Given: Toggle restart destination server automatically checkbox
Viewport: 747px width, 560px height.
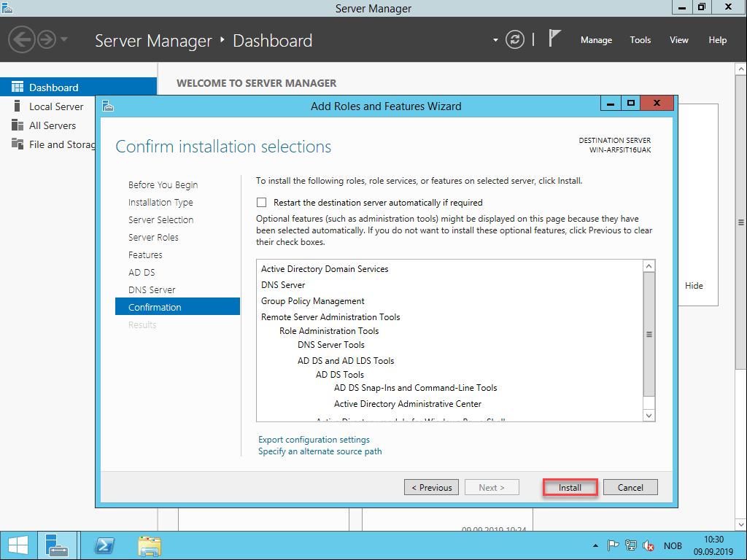Looking at the screenshot, I should pyautogui.click(x=262, y=203).
